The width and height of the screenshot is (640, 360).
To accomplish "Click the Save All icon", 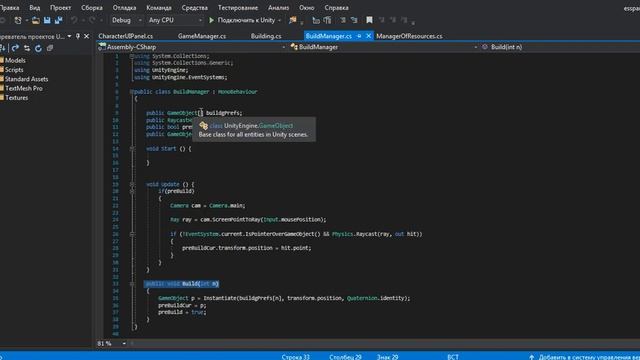I will pyautogui.click(x=59, y=20).
